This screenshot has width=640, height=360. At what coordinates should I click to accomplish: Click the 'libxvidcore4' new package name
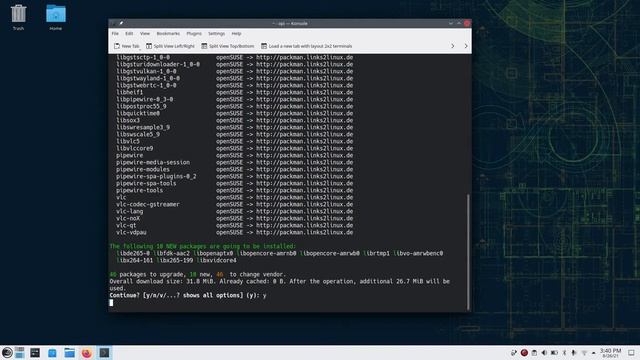point(216,260)
